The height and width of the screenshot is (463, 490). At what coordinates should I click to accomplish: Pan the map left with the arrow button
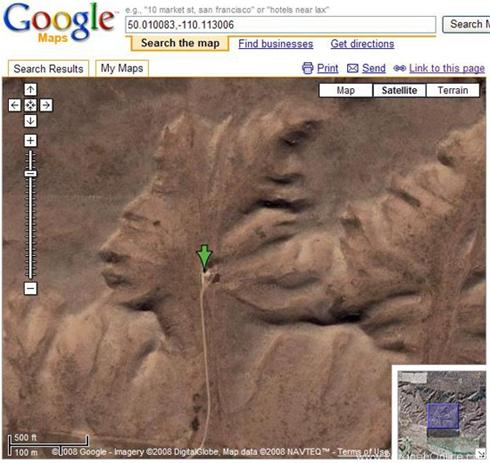click(x=15, y=105)
